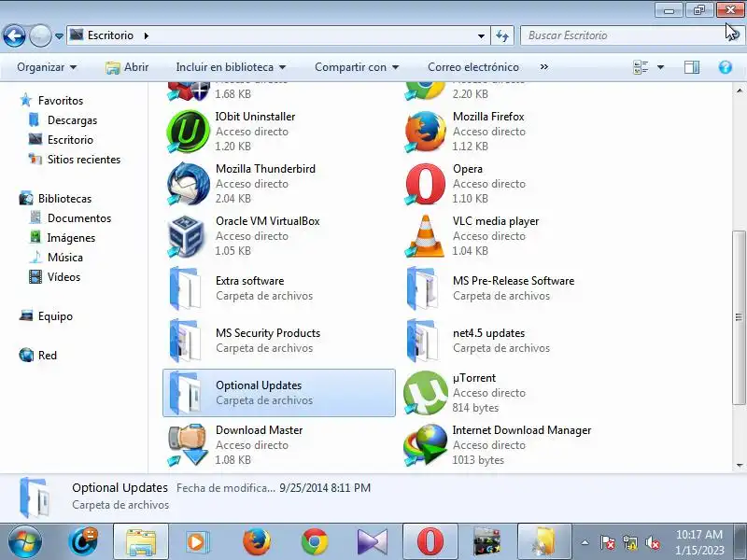Screen dimensions: 747x560
Task: Open Windows Start orb
Action: pyautogui.click(x=24, y=541)
